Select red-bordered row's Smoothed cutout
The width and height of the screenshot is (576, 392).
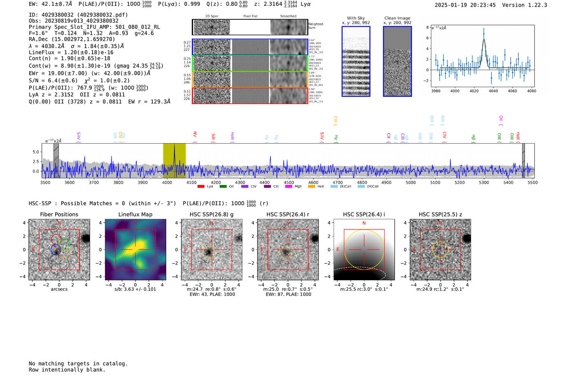point(289,96)
